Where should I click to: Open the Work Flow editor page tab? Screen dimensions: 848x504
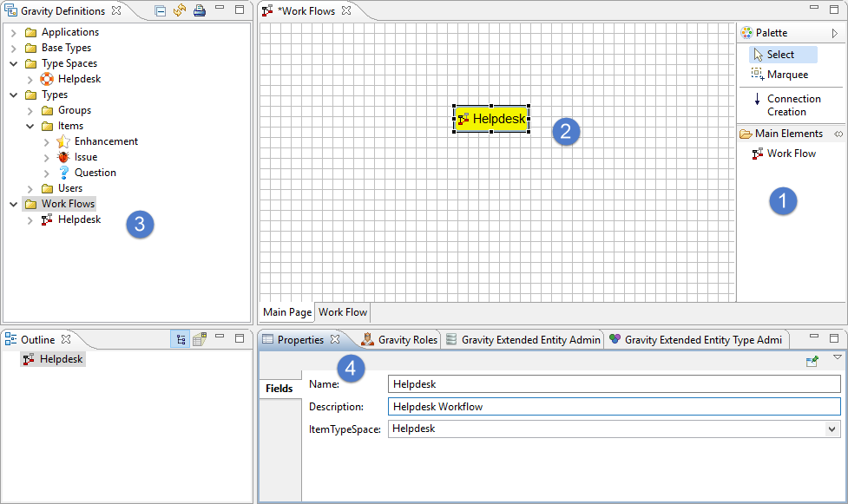343,312
